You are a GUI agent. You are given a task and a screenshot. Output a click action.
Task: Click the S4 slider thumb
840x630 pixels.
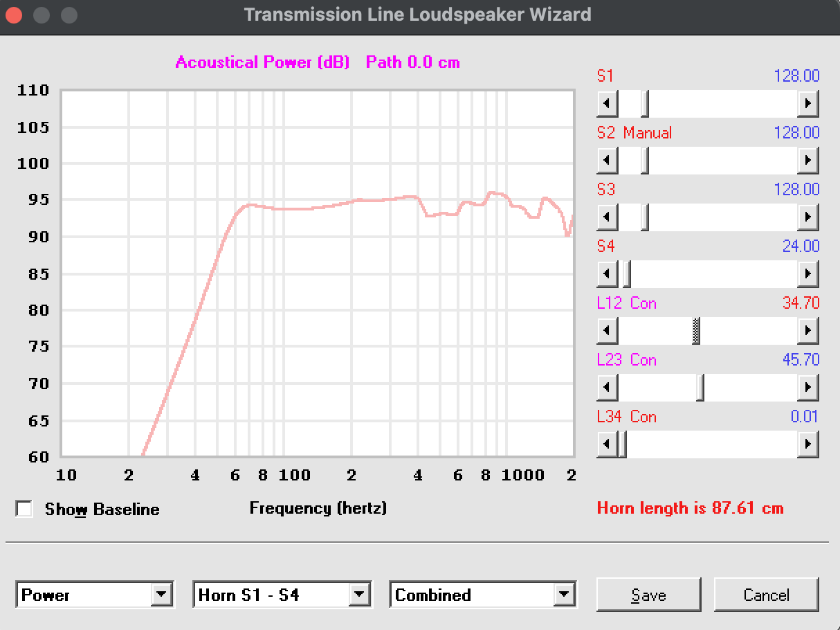point(626,275)
